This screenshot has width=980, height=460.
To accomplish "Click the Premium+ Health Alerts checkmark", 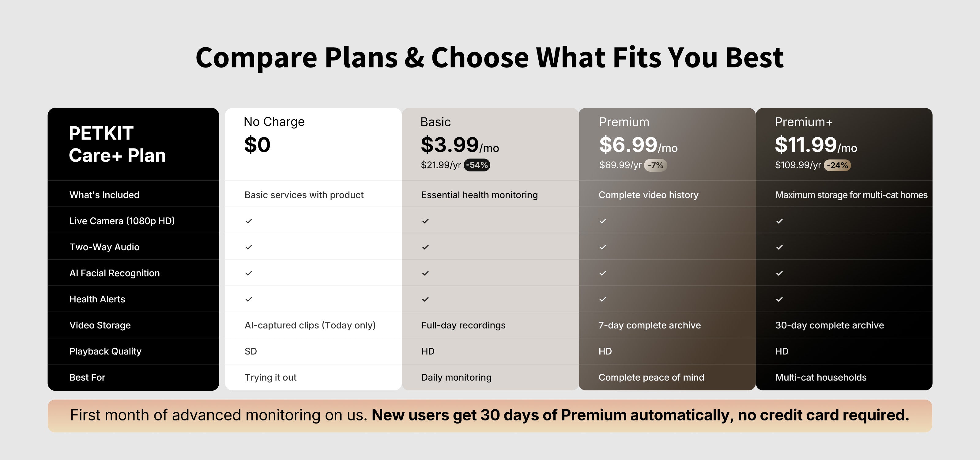I will [779, 299].
